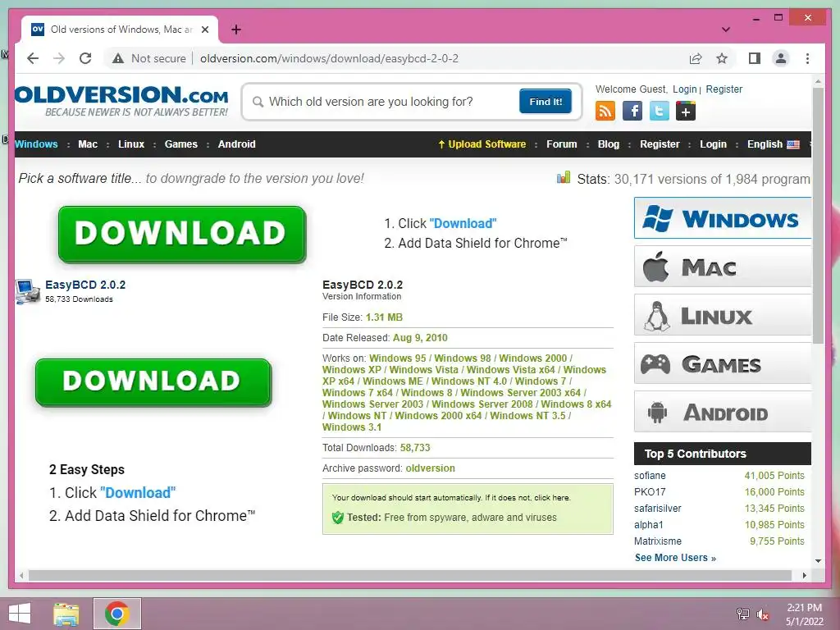Open Windows Start button

point(20,614)
